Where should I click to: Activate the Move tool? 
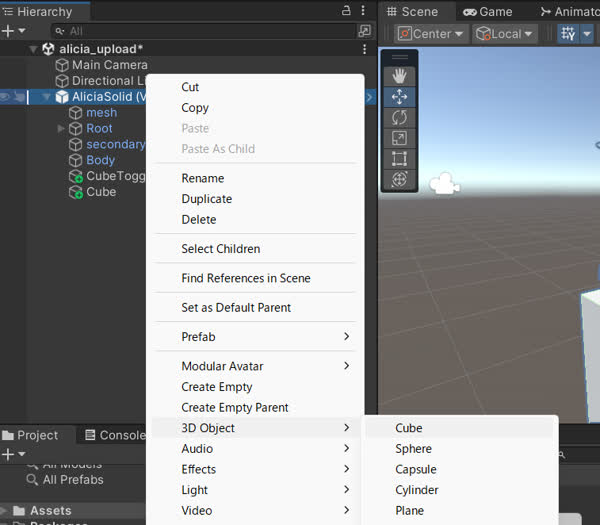[x=399, y=97]
